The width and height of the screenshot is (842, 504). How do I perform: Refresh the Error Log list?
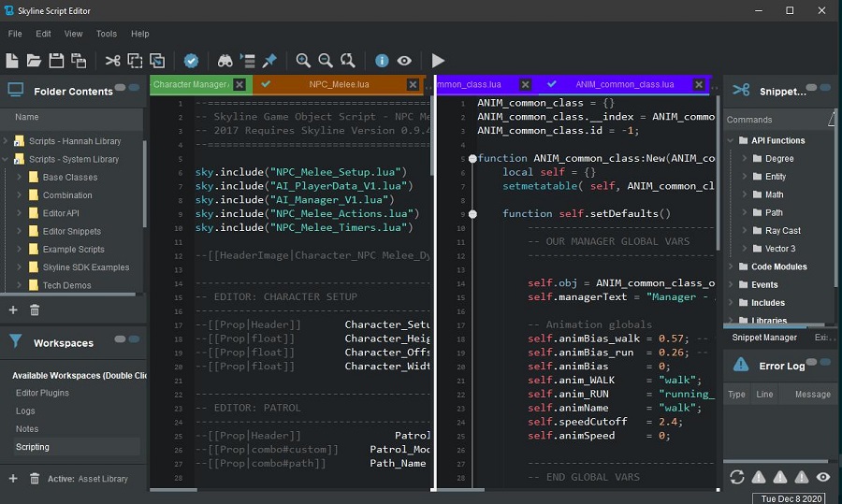(737, 477)
